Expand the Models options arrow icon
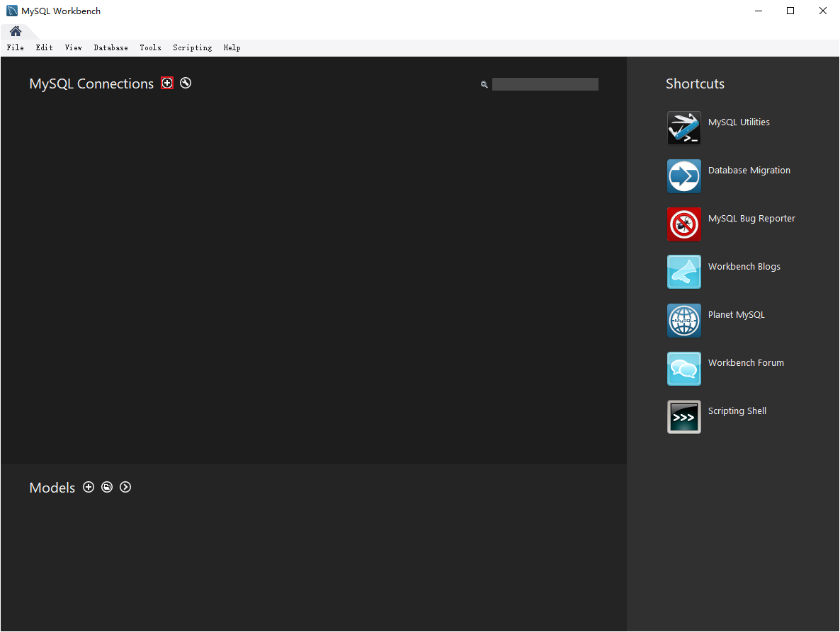Image resolution: width=840 pixels, height=632 pixels. click(x=125, y=487)
